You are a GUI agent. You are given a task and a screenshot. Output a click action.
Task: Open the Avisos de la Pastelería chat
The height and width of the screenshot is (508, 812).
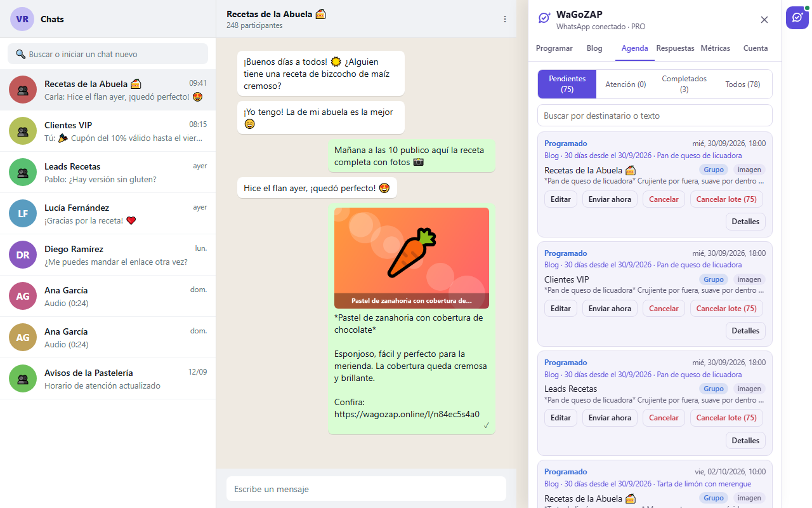point(108,378)
